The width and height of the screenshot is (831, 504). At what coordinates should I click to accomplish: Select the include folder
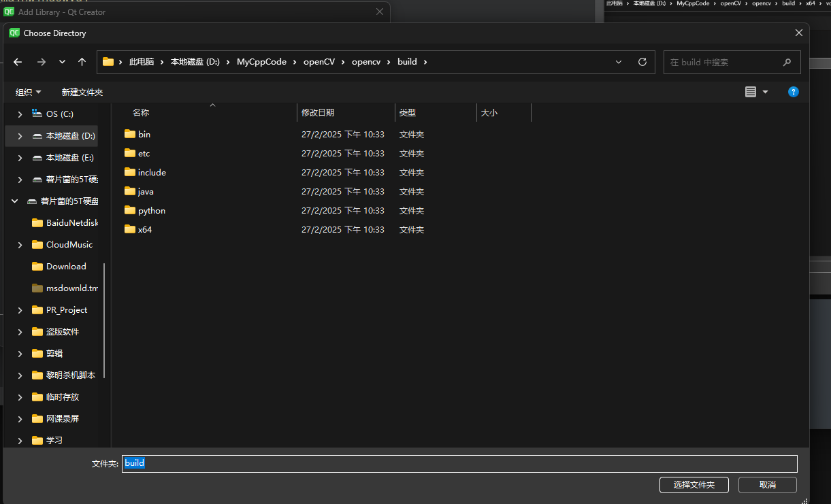coord(151,173)
